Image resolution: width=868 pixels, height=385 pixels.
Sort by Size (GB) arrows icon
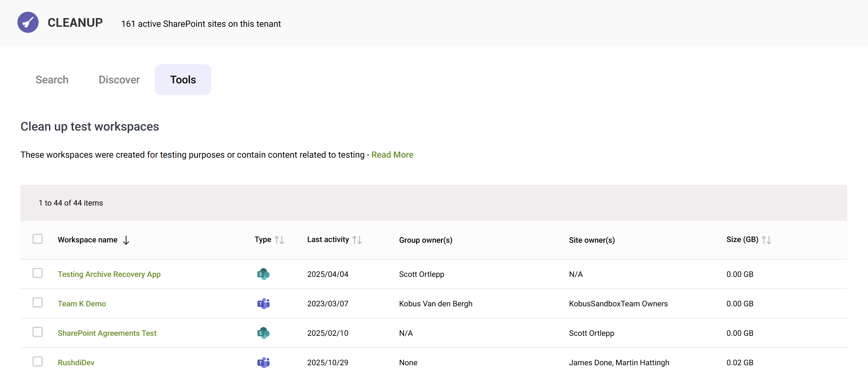[766, 240]
